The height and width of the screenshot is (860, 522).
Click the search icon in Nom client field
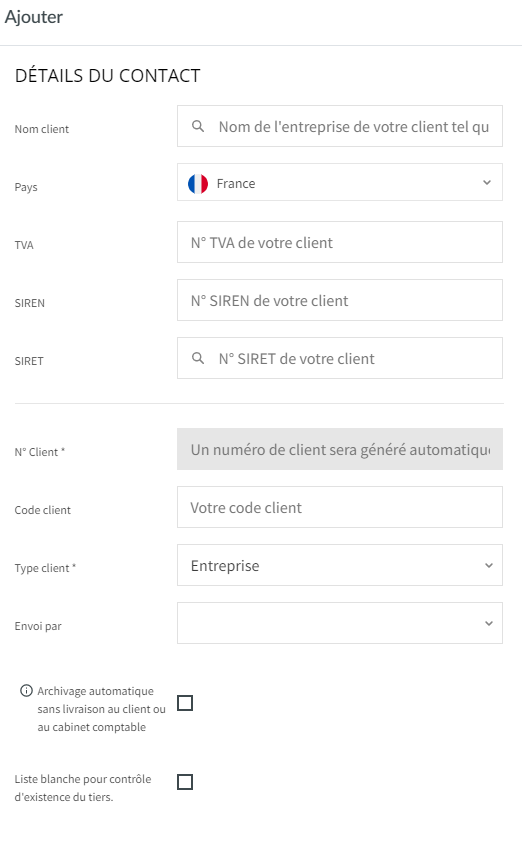click(x=198, y=126)
